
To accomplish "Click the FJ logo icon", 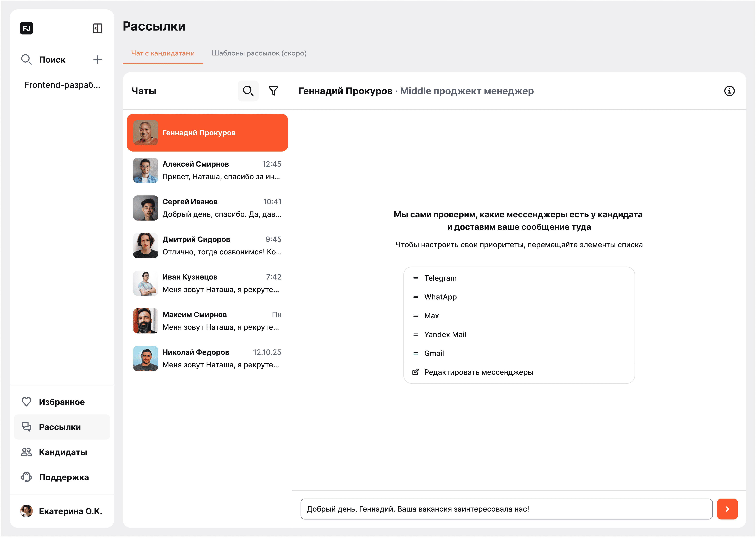I will [26, 28].
